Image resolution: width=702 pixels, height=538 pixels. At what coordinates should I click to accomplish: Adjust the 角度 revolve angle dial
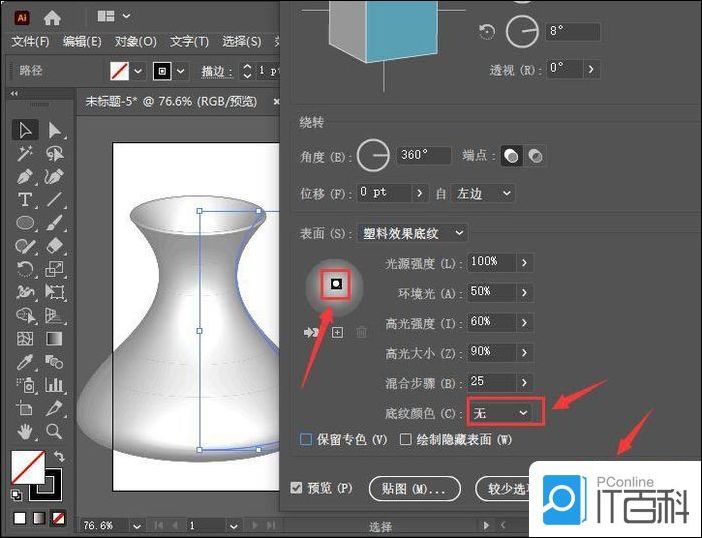click(373, 156)
